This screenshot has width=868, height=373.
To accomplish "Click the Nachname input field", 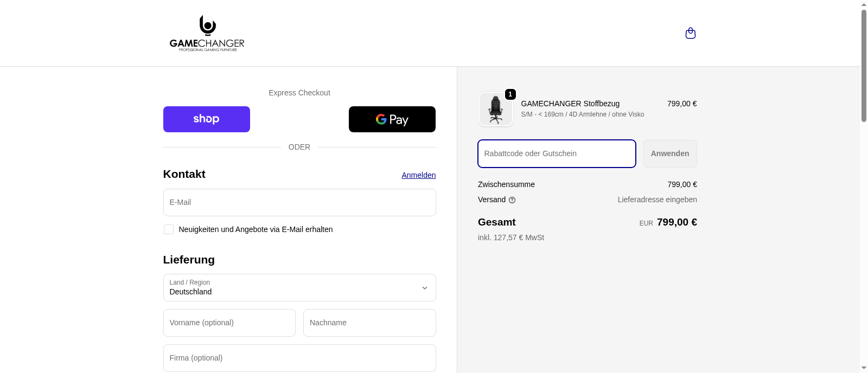I will point(369,323).
